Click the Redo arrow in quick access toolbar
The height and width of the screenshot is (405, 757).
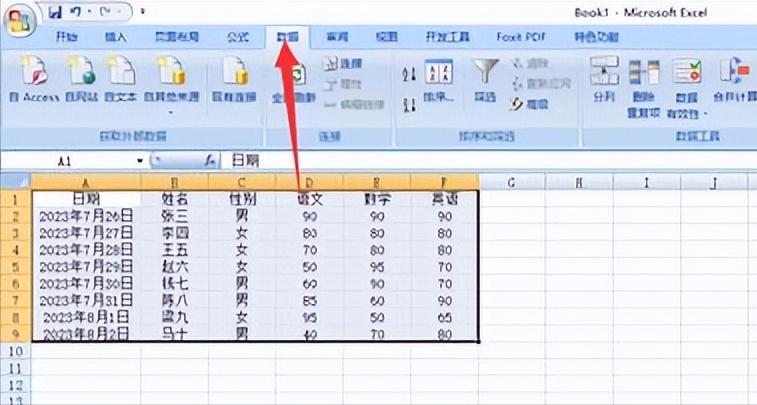[x=105, y=12]
